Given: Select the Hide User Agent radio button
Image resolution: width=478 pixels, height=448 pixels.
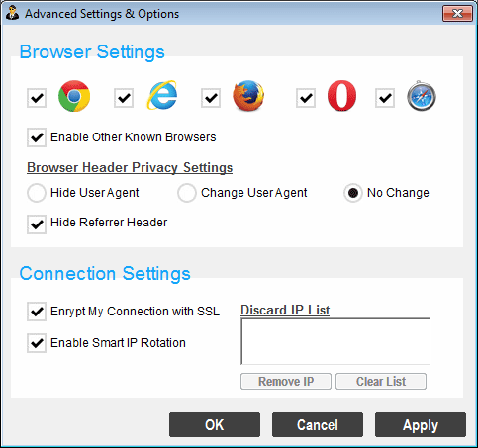Looking at the screenshot, I should [x=37, y=193].
